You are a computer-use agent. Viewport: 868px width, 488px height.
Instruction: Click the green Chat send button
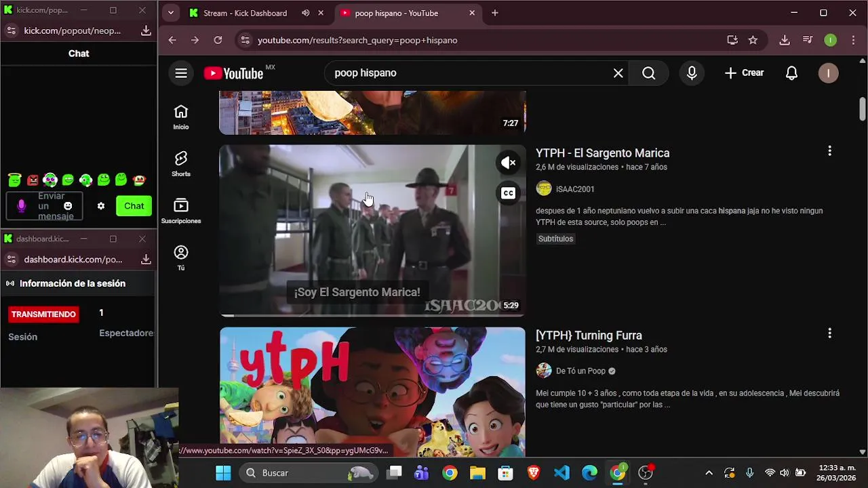(x=134, y=206)
